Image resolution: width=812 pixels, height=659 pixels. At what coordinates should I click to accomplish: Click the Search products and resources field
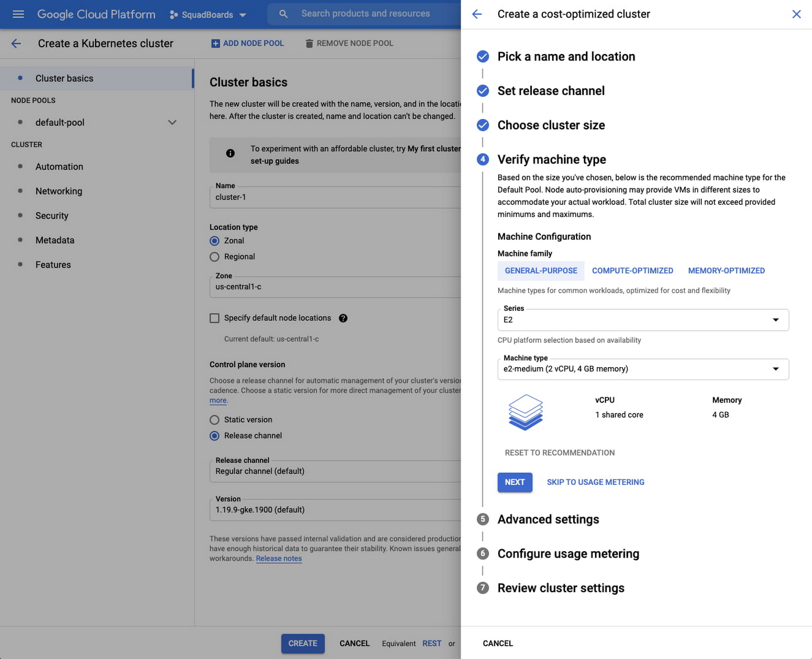click(x=365, y=13)
